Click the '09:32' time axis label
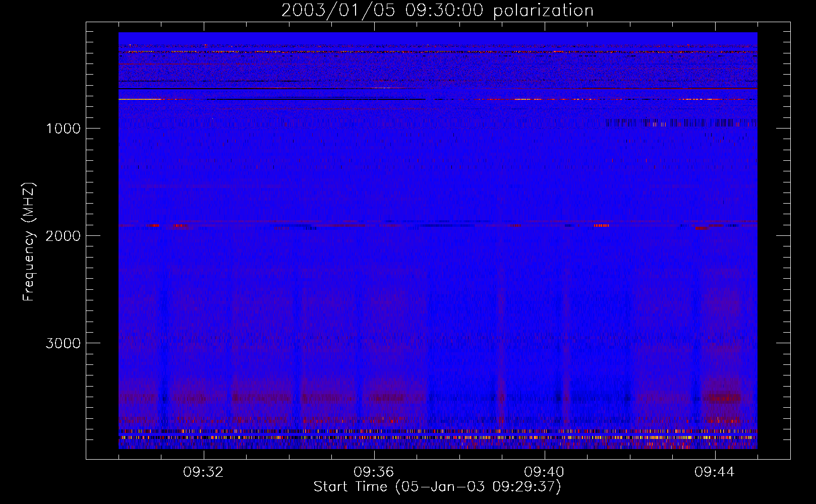 [x=204, y=472]
